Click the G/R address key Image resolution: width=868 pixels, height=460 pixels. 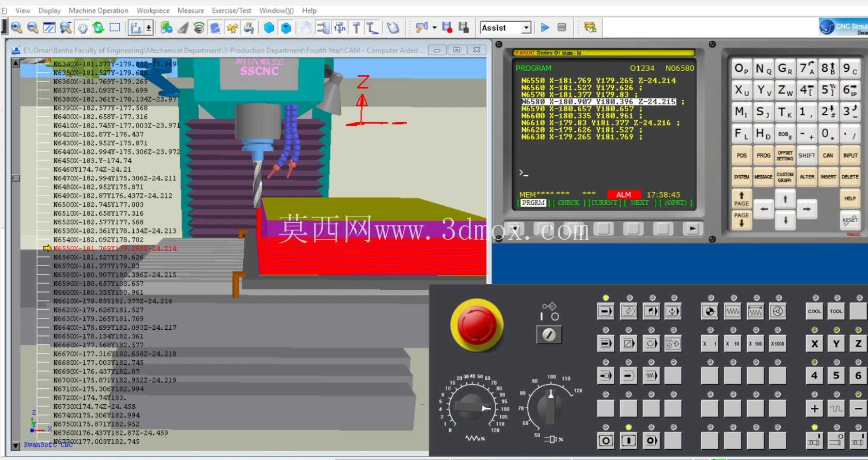[x=785, y=68]
